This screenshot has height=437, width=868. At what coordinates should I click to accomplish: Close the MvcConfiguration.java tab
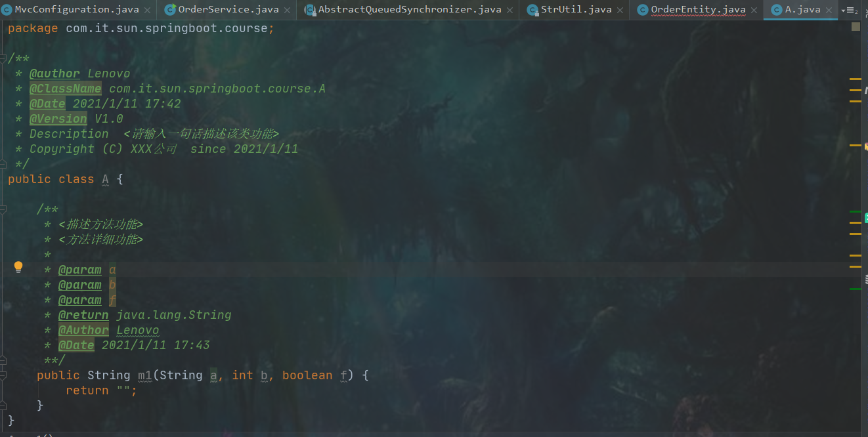click(147, 10)
